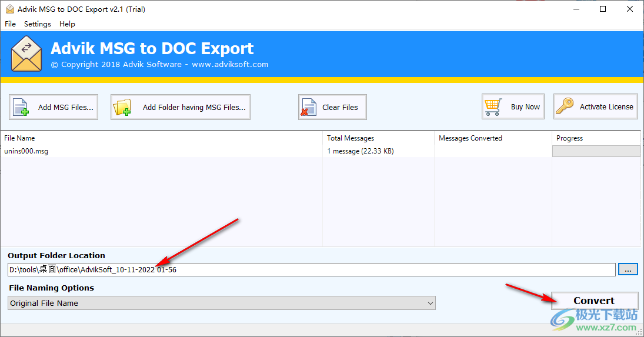Open the File menu

click(x=10, y=24)
